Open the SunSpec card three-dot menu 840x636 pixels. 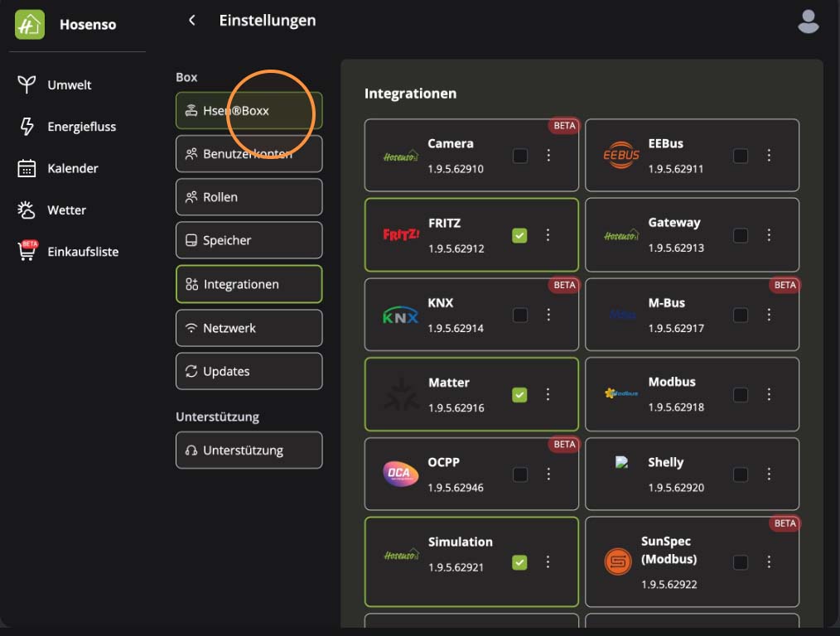click(x=769, y=561)
